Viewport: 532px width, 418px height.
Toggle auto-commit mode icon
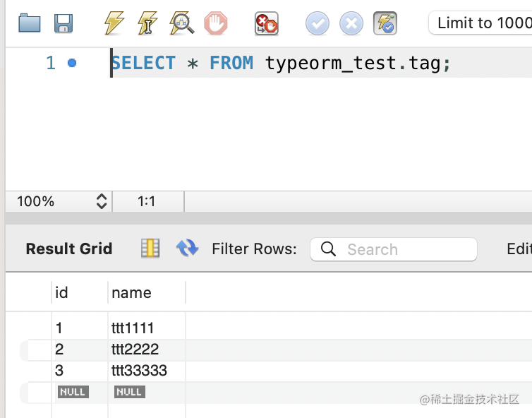click(385, 24)
